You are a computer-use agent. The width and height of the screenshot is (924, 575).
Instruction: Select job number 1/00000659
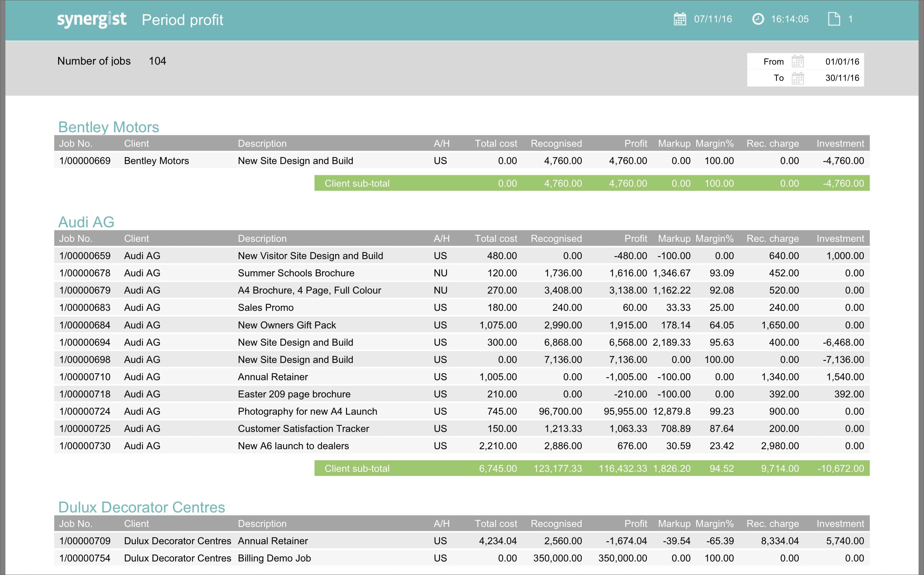point(85,256)
